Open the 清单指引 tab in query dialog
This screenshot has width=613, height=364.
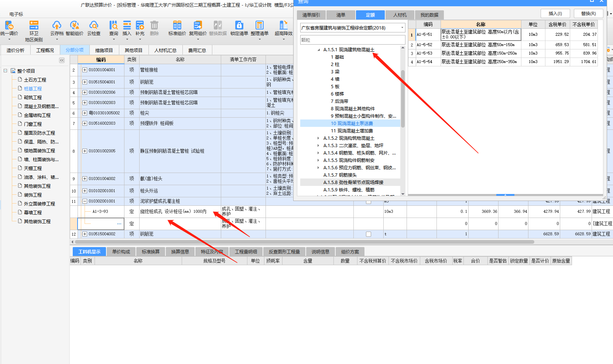tap(311, 15)
